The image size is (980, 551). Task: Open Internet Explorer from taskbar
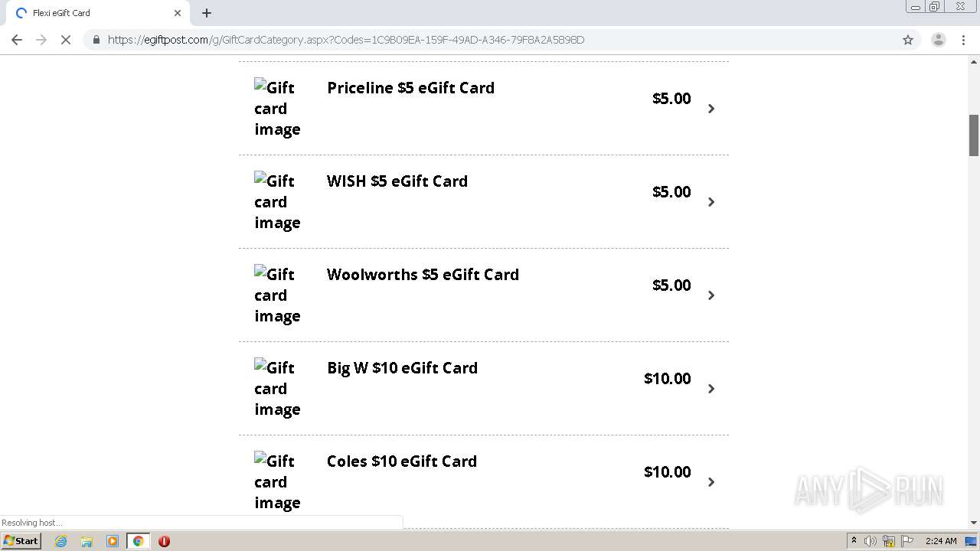click(61, 541)
